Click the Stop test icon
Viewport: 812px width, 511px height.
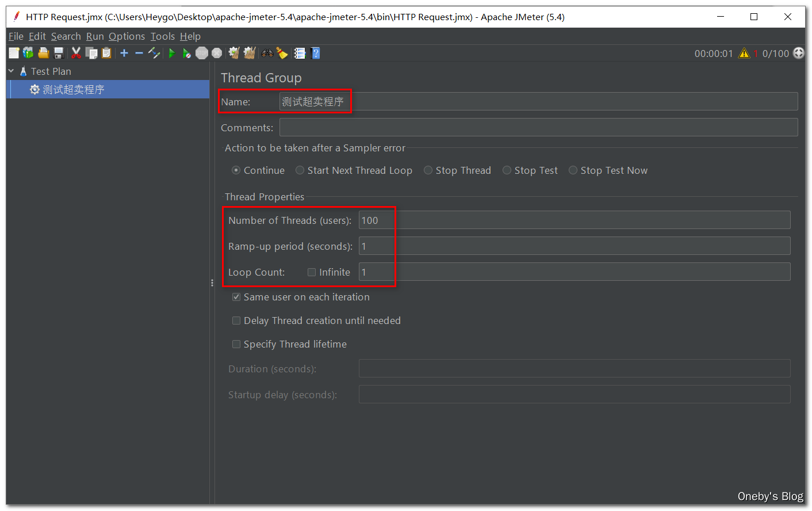pyautogui.click(x=202, y=53)
